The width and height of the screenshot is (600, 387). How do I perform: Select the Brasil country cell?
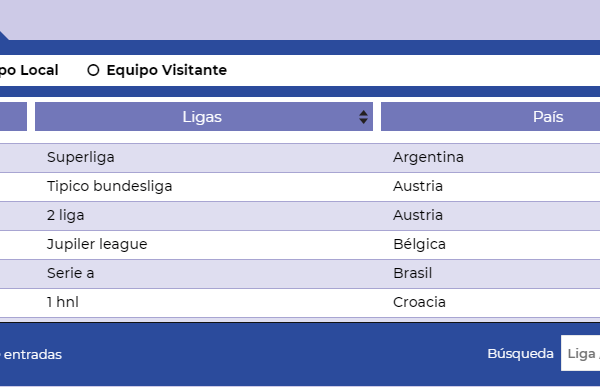[x=412, y=273]
